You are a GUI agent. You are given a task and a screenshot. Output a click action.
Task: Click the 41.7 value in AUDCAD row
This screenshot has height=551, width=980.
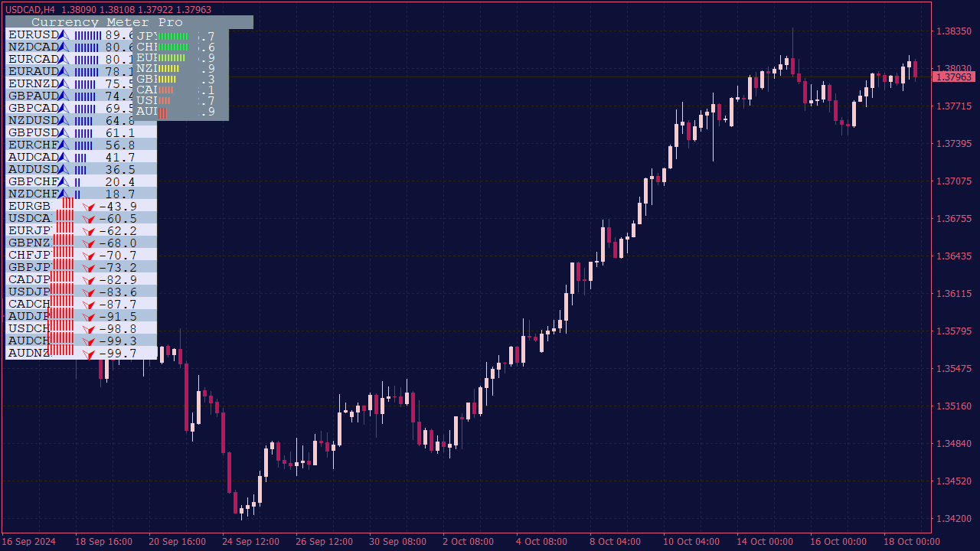point(120,158)
